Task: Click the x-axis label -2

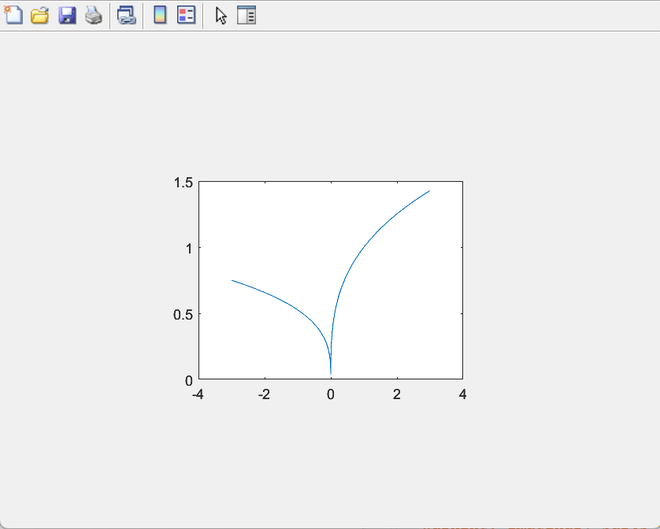Action: point(264,395)
